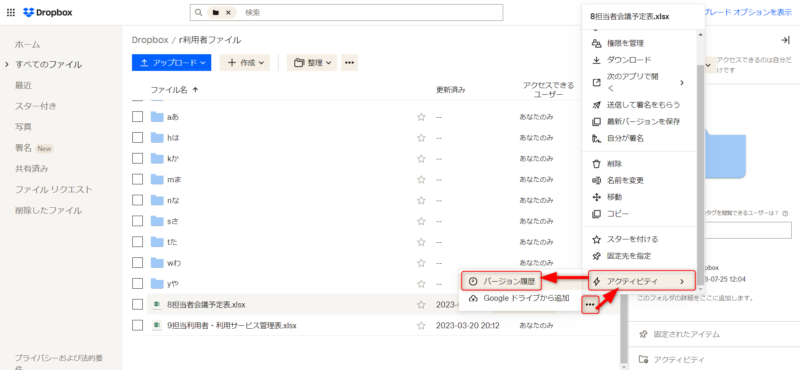Open the three-dot menu for 8担当者会議予定表.xlsx

point(590,305)
